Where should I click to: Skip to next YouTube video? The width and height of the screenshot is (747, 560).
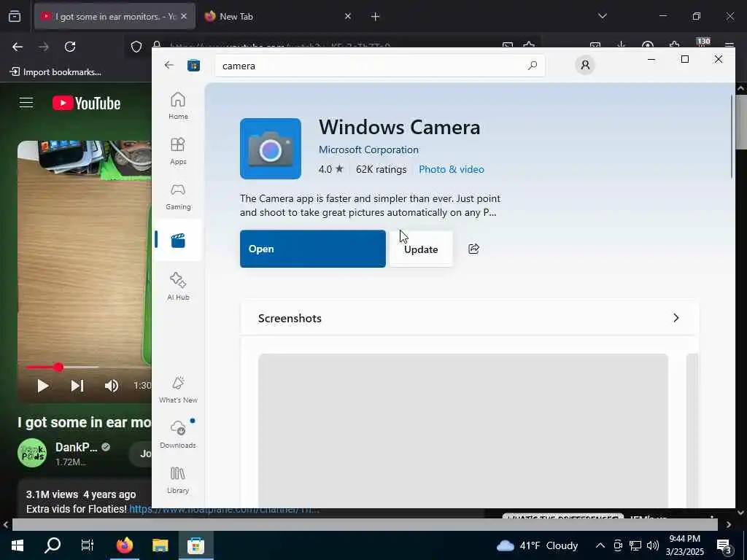click(77, 386)
